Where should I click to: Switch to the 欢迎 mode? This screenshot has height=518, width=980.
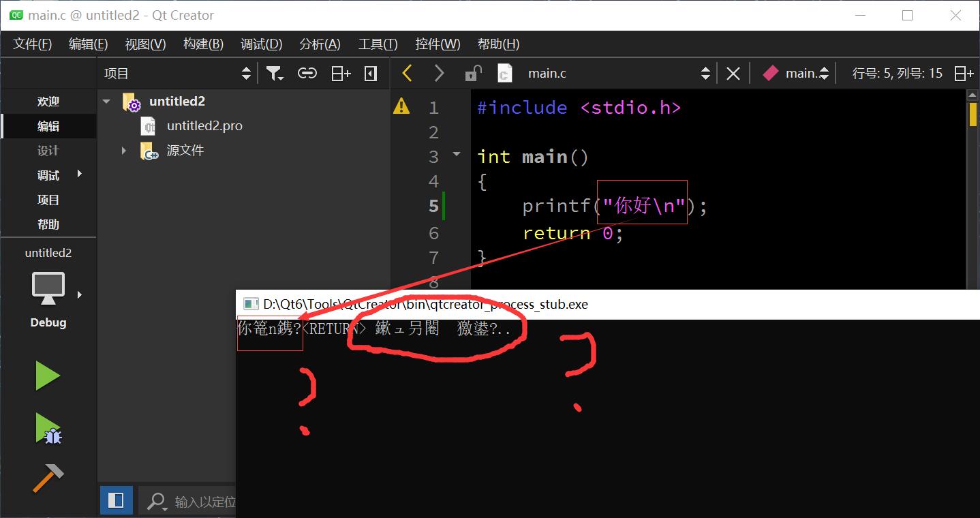pos(48,102)
